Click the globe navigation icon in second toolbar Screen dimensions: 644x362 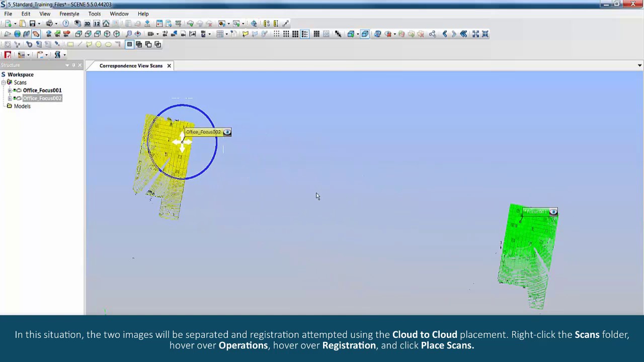click(x=17, y=34)
